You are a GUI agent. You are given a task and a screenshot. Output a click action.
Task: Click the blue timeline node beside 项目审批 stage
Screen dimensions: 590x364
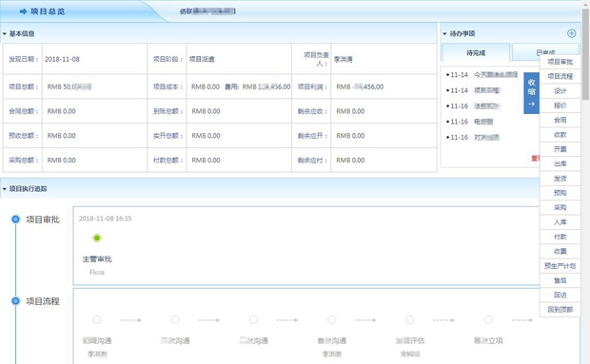(x=15, y=220)
